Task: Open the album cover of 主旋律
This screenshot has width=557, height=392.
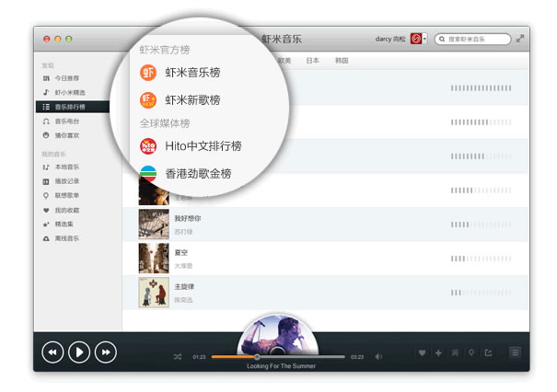Action: click(154, 293)
